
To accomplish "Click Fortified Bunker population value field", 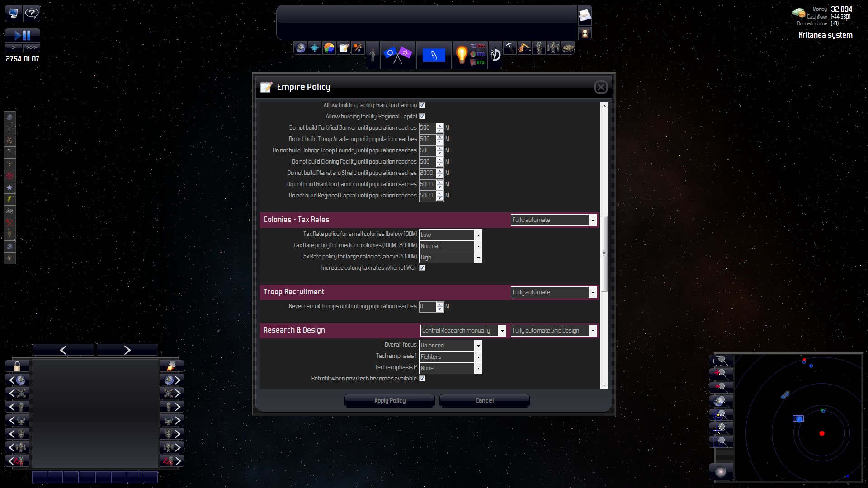I will pyautogui.click(x=427, y=128).
